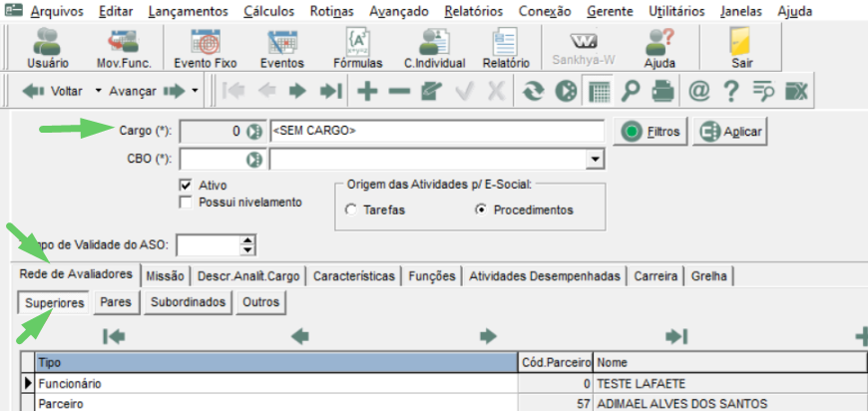The height and width of the screenshot is (411, 868).
Task: Open the dropdown arrow next to Voltar
Action: click(x=99, y=91)
